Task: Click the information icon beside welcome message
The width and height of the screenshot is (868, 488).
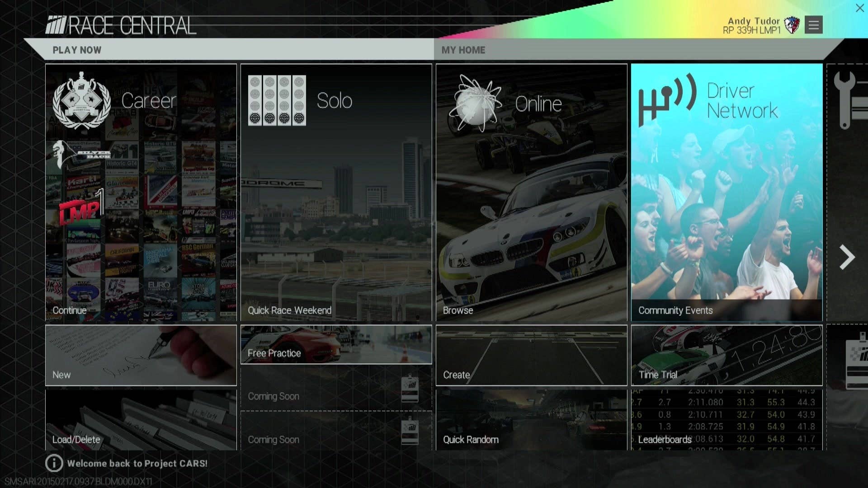Action: click(x=54, y=463)
